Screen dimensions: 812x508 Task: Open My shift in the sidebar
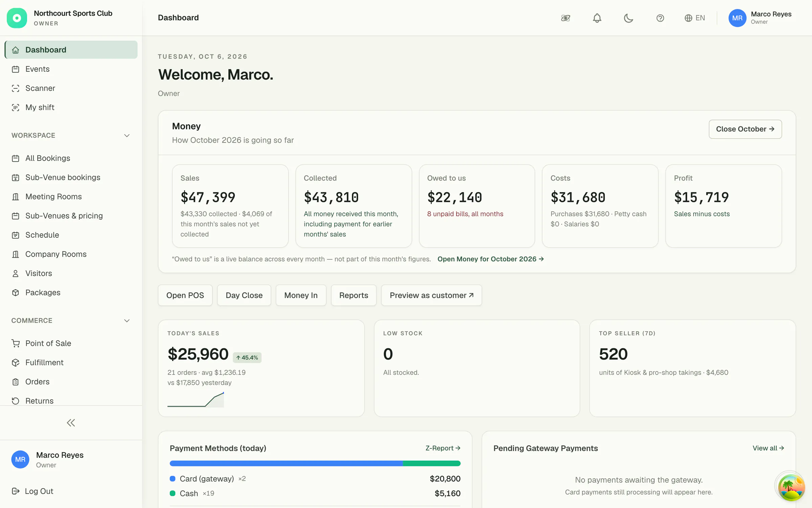tap(71, 107)
